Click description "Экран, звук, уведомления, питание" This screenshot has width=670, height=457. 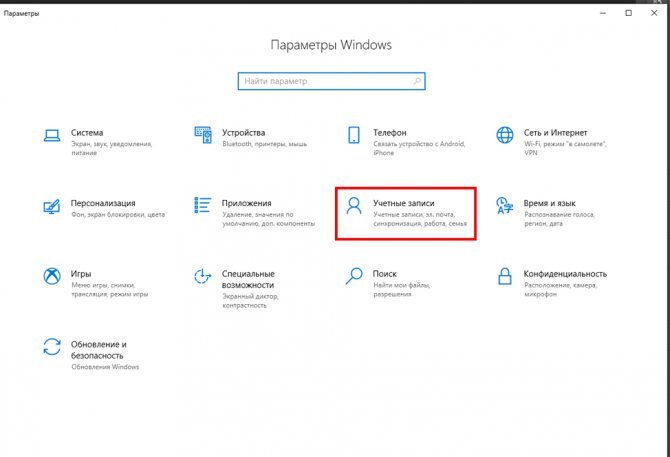(111, 148)
